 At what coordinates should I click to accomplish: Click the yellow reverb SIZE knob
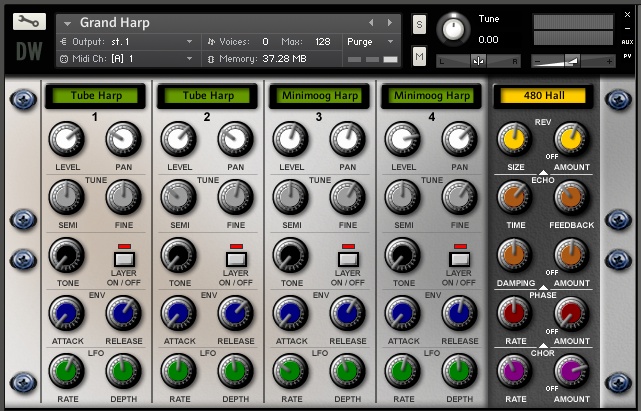513,140
